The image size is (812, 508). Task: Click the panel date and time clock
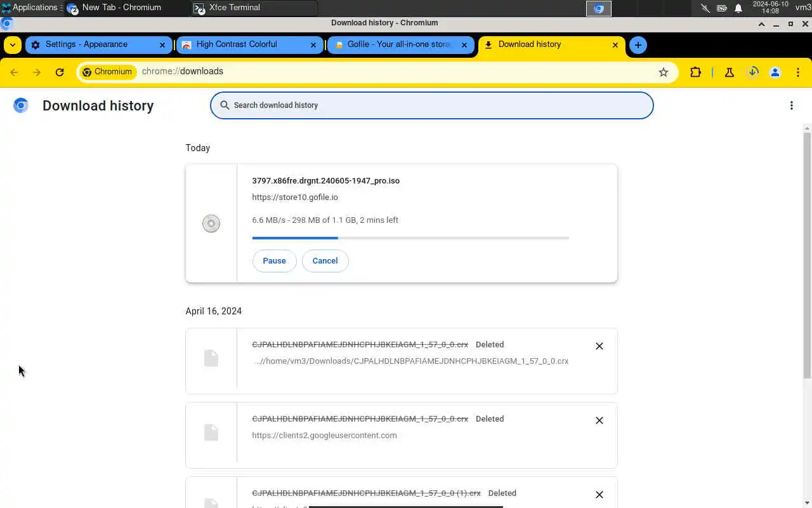(x=770, y=8)
